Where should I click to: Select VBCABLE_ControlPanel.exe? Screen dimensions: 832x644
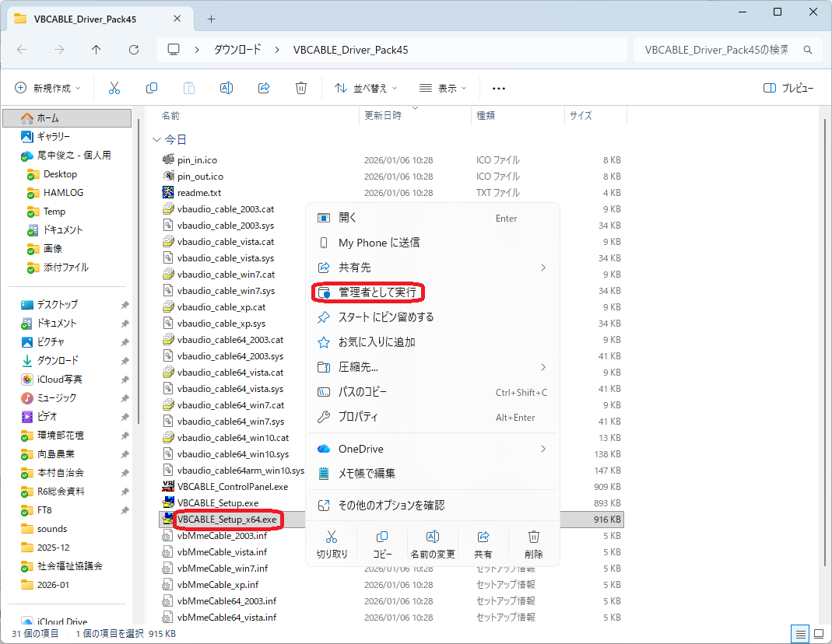point(233,487)
